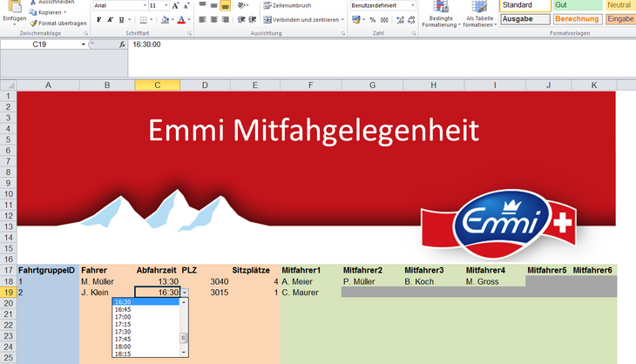Toggle bold (F) formatting
The image size is (636, 364).
point(98,19)
